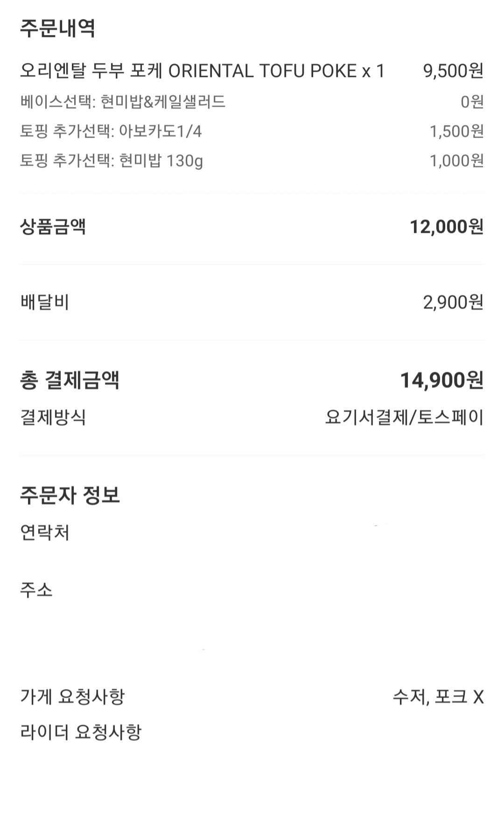This screenshot has height=826, width=504.
Task: Select the ORIENTAL TOFU POKE order item
Action: [202, 71]
